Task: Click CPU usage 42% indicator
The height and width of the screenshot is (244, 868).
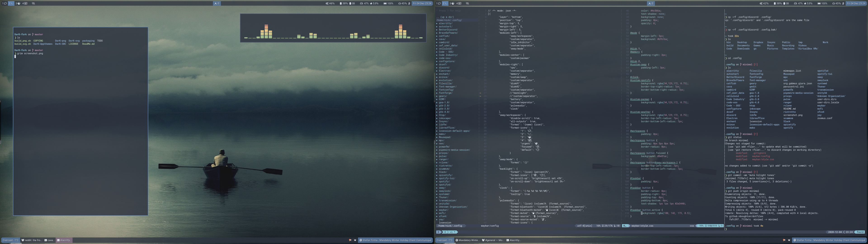Action: 764,3
